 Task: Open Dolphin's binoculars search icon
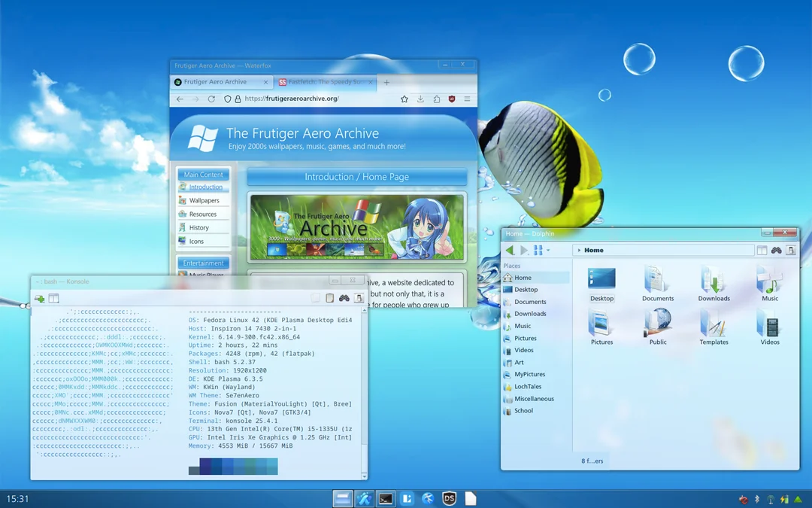coord(777,251)
